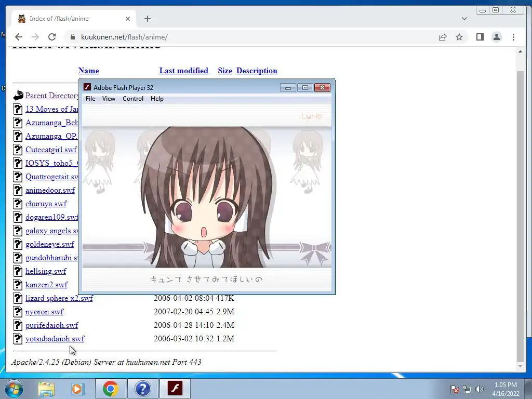Close the Adobe Flash Player window
Viewport: 532px width, 399px height.
(x=322, y=88)
